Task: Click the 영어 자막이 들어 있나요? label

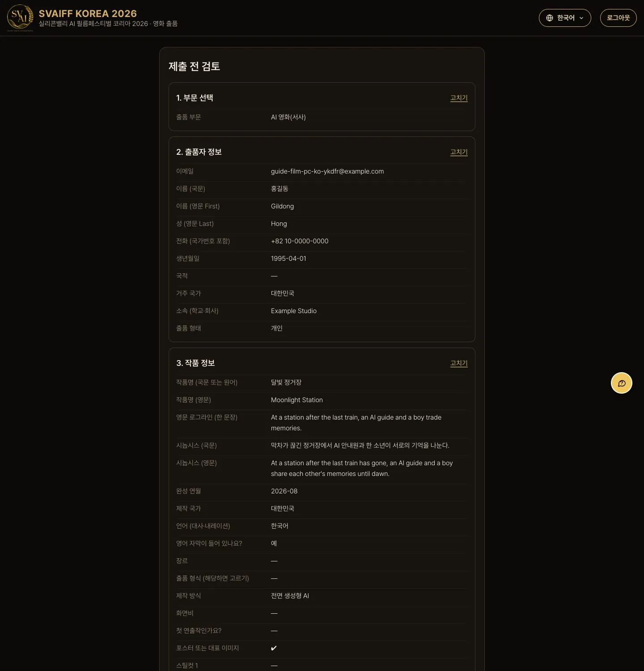Action: point(209,544)
